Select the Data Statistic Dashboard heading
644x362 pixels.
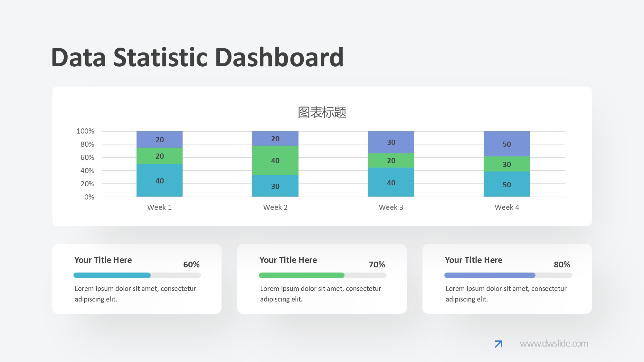(197, 57)
